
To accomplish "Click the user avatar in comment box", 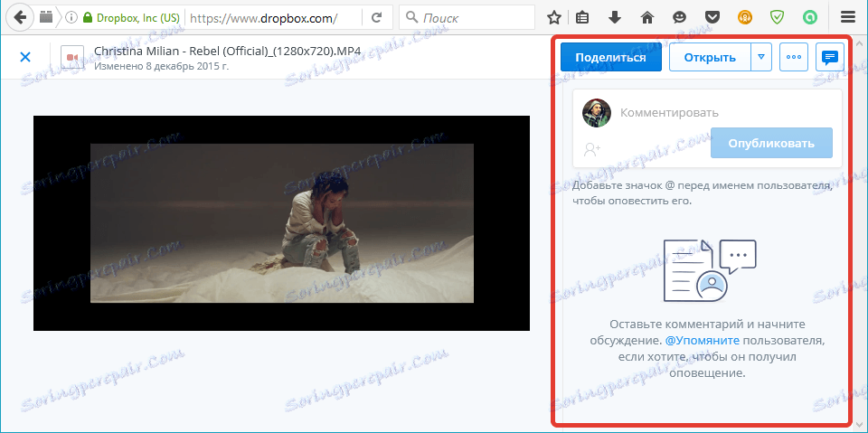I will 596,113.
